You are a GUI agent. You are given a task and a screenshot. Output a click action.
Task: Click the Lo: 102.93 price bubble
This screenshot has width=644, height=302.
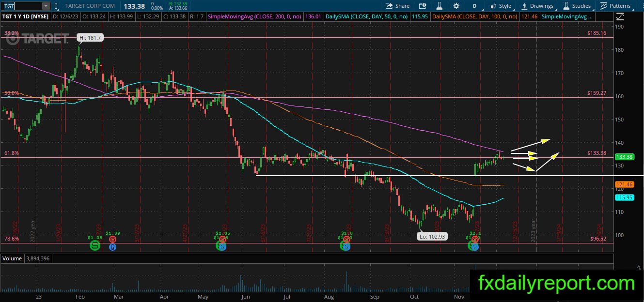432,237
